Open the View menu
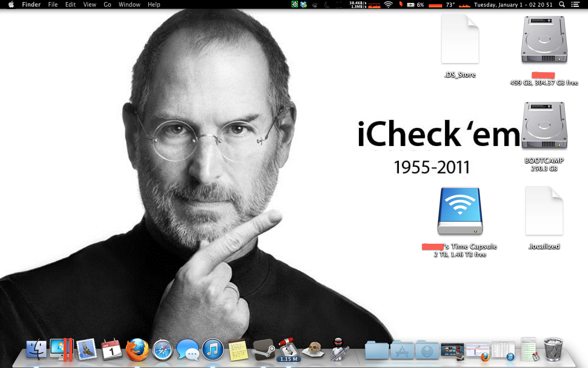The image size is (588, 368). (x=90, y=4)
